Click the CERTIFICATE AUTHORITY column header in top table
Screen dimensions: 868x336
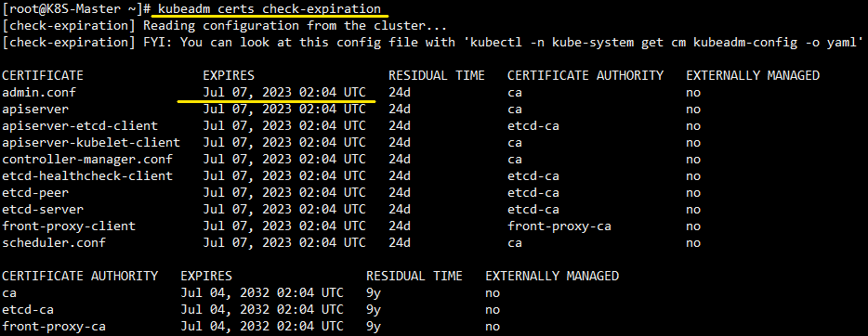tap(585, 75)
